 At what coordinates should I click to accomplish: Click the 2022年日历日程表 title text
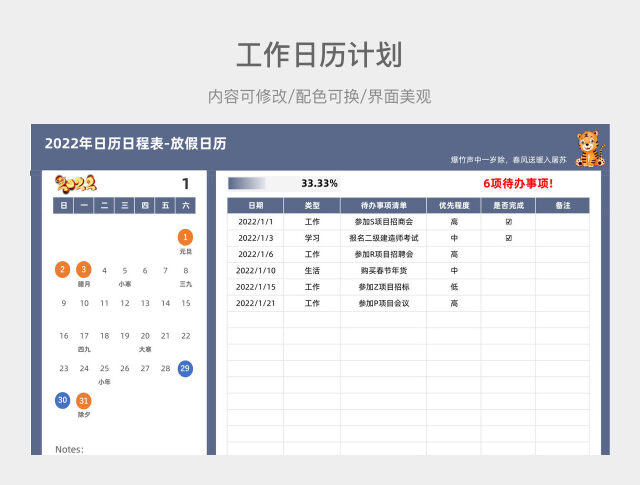(x=135, y=143)
